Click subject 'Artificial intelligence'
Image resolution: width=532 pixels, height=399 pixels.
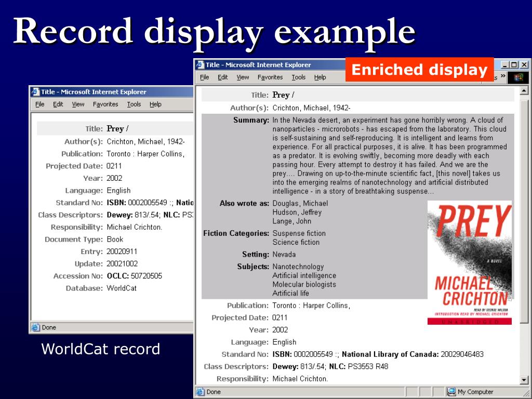coord(304,275)
